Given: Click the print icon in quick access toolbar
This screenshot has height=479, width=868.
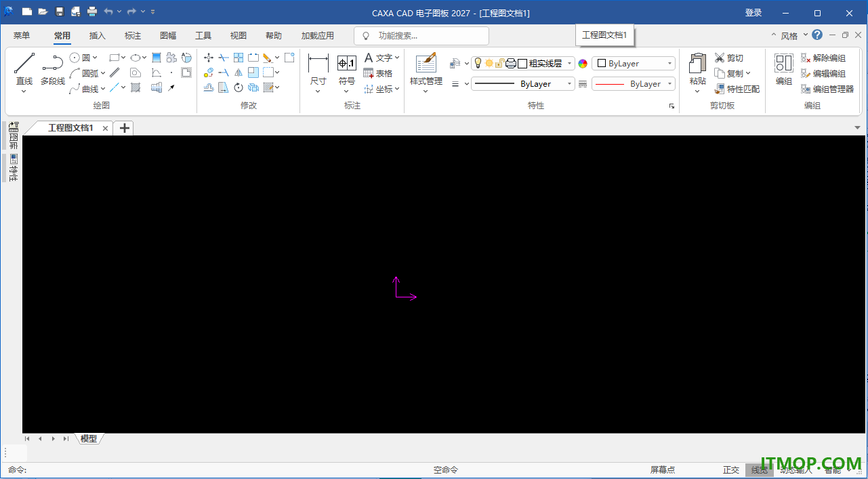Looking at the screenshot, I should (92, 12).
